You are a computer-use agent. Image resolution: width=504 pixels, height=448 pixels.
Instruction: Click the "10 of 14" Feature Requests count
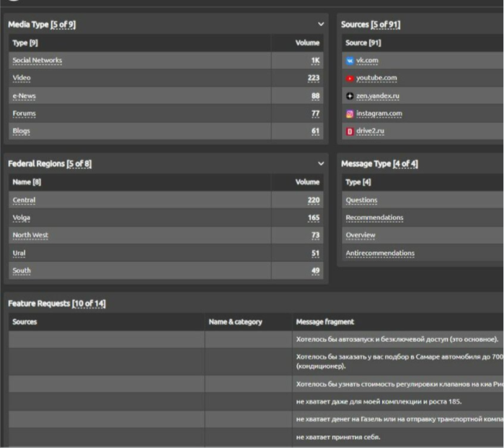(x=89, y=304)
